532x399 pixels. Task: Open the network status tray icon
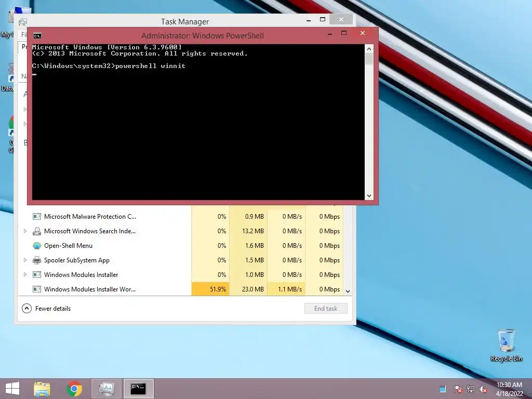471,389
